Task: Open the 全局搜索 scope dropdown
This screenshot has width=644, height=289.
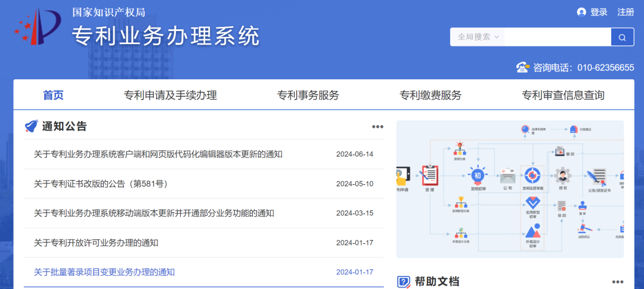Action: (478, 37)
